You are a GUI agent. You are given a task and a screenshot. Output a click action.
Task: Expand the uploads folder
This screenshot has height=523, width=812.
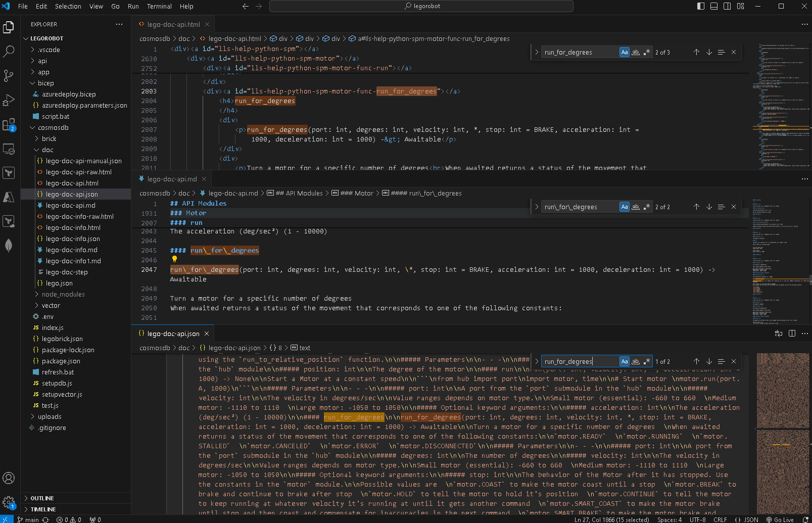(76, 416)
